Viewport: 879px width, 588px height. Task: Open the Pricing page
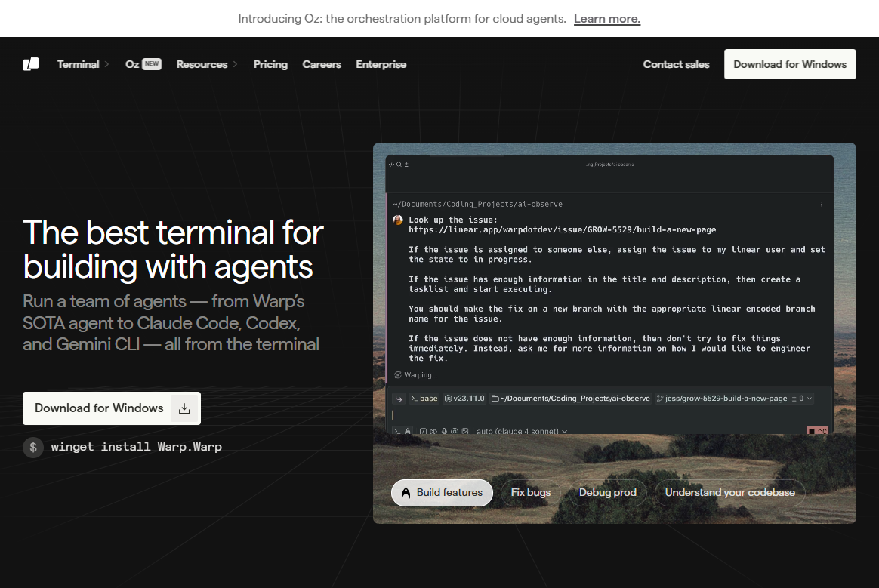pyautogui.click(x=270, y=64)
